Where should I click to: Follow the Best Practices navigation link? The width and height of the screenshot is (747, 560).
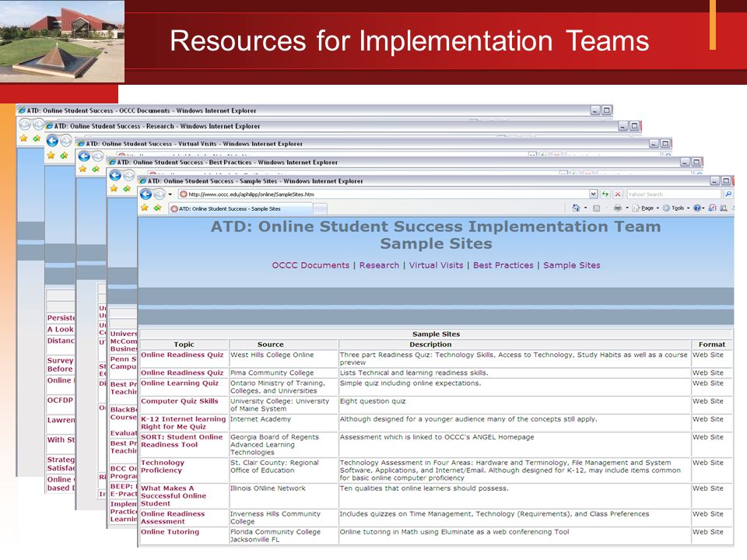click(x=503, y=265)
